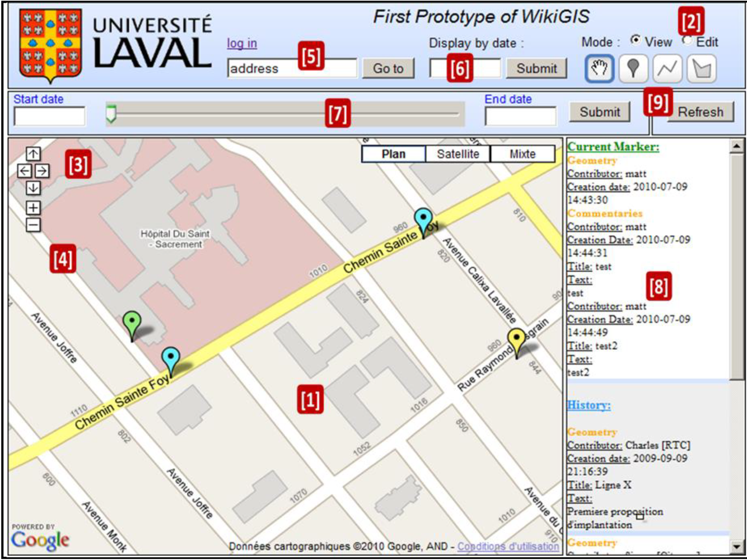Click Hôpital Du Saint-Sacrement map label
This screenshot has height=560, width=747.
click(175, 239)
